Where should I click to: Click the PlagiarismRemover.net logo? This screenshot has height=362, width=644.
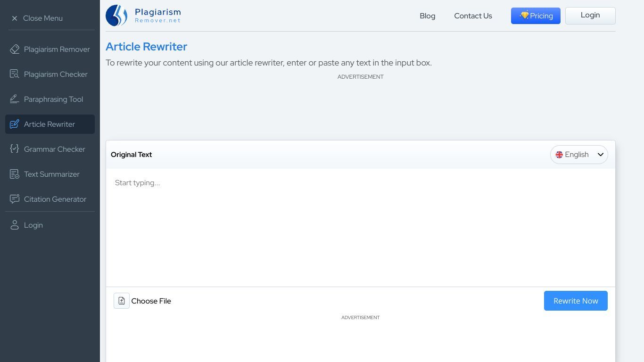pyautogui.click(x=143, y=16)
